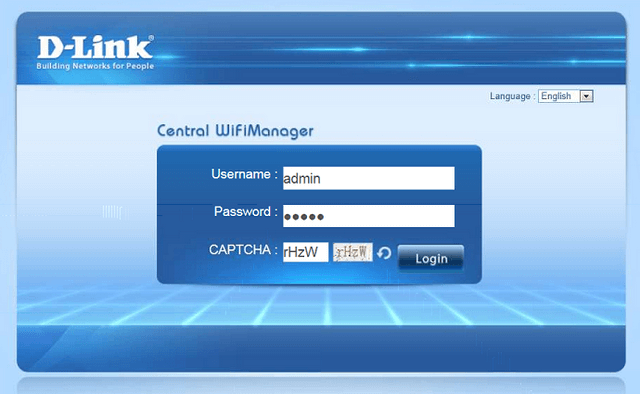Open the Language dropdown
This screenshot has height=394, width=640.
565,96
